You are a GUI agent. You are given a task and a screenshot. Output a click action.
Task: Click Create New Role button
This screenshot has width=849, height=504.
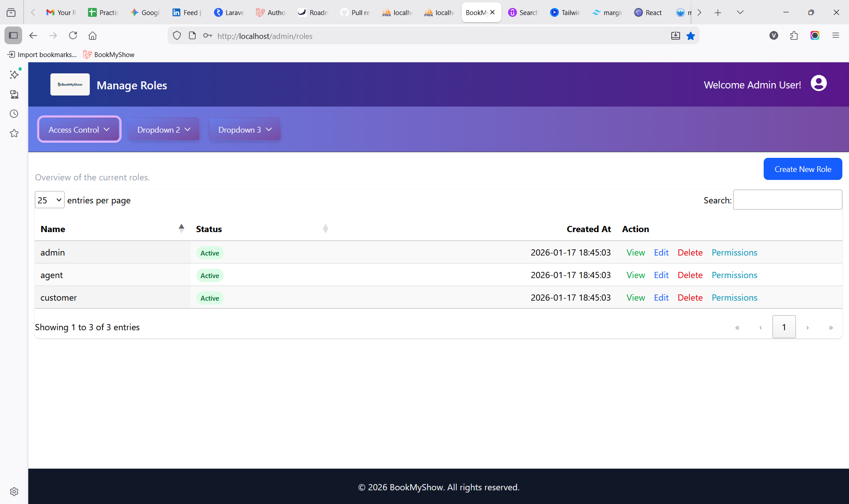pyautogui.click(x=803, y=169)
